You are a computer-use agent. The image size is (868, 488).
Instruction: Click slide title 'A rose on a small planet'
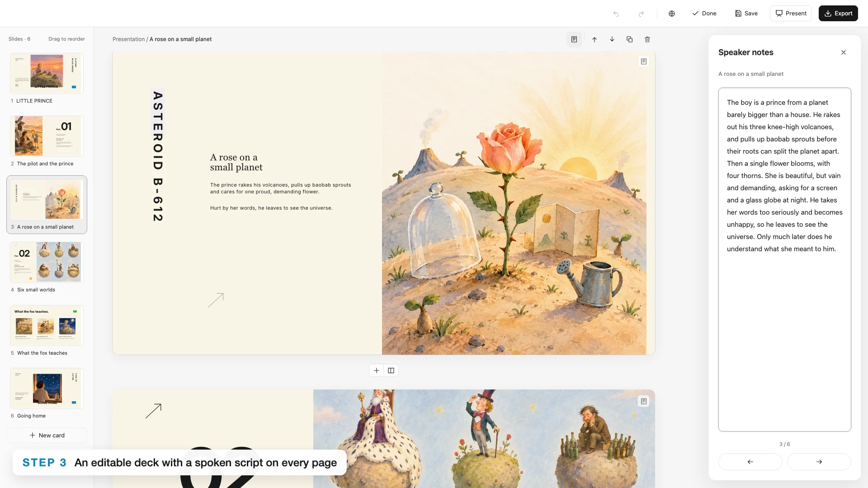point(236,162)
